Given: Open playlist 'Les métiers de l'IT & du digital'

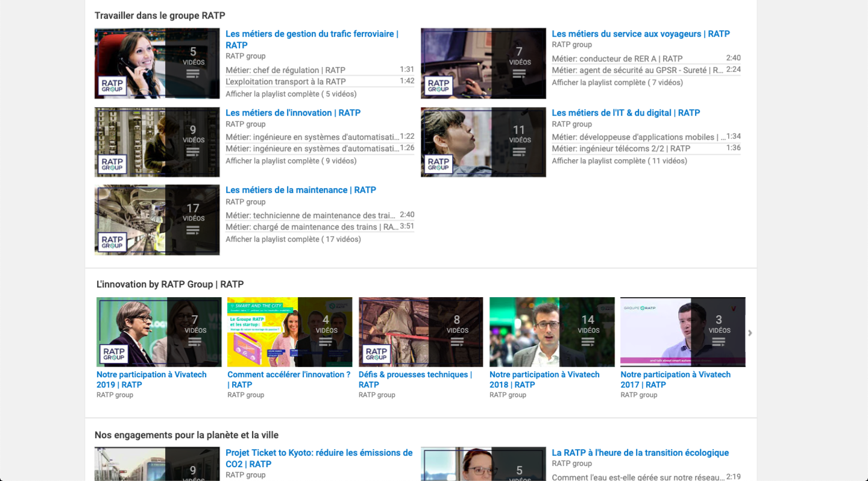Looking at the screenshot, I should (626, 113).
